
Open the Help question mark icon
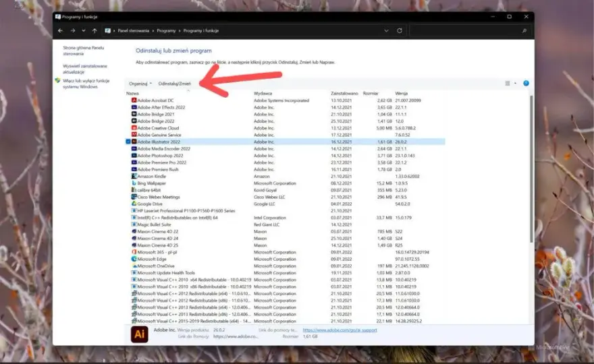coord(526,83)
